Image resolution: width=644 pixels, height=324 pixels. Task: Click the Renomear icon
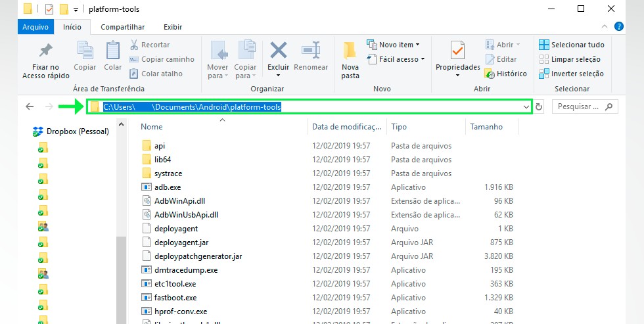311,51
